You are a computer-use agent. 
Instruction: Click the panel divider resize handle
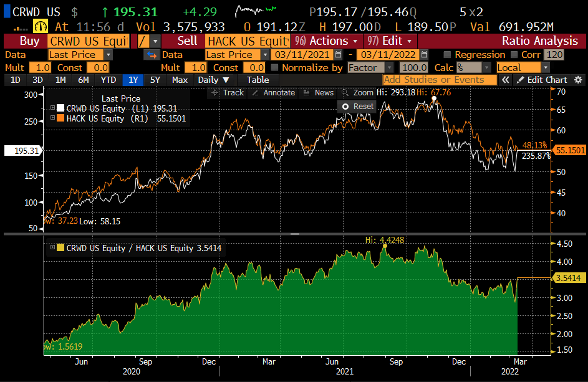pos(295,234)
